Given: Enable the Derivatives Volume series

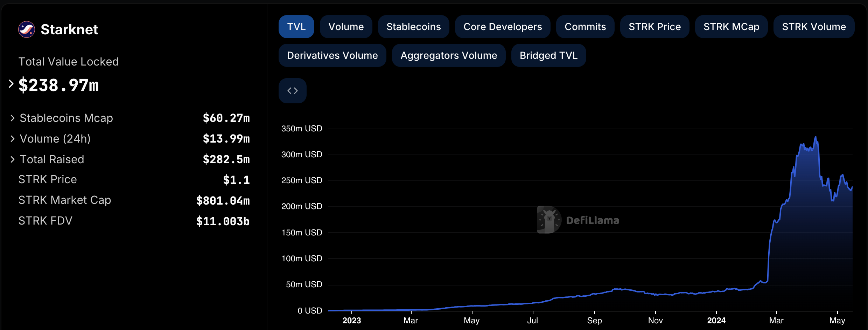Looking at the screenshot, I should coord(332,55).
